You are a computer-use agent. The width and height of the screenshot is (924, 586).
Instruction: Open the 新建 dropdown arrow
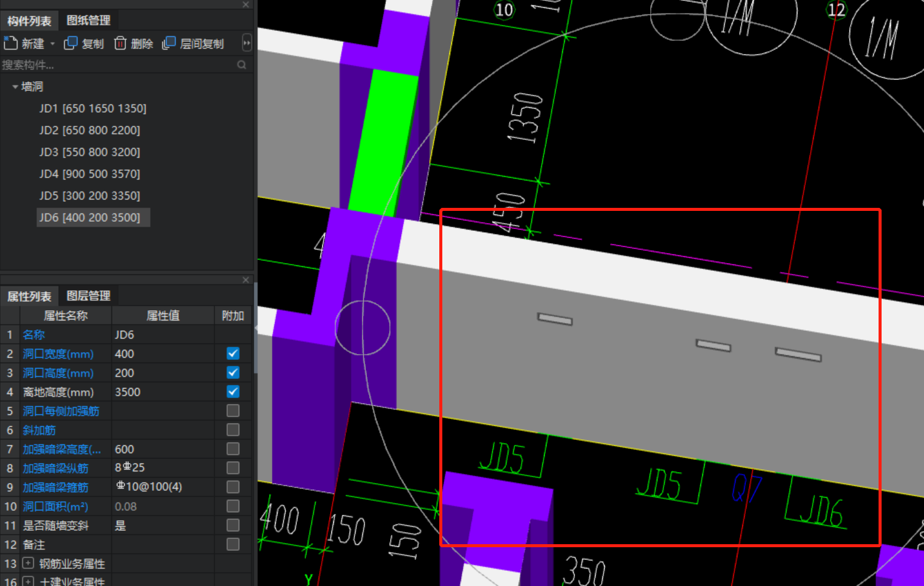(53, 44)
